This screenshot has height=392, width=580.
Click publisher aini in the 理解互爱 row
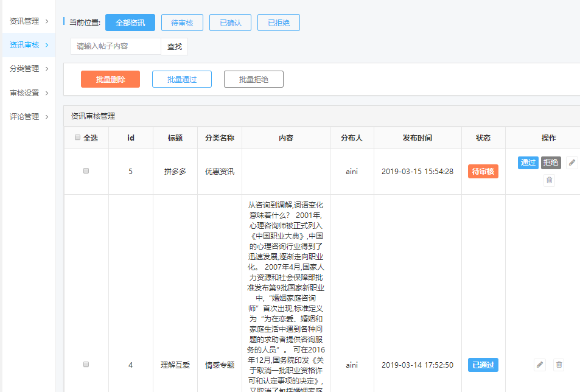click(352, 365)
